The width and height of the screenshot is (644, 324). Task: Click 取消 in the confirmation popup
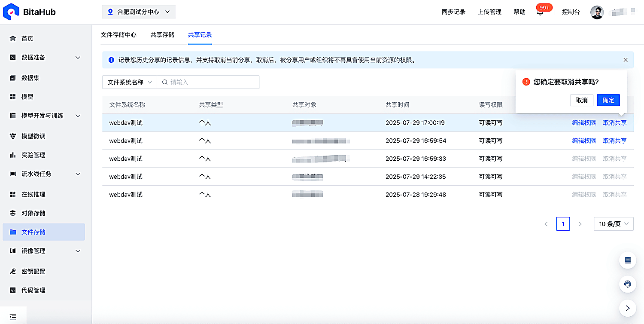(582, 100)
